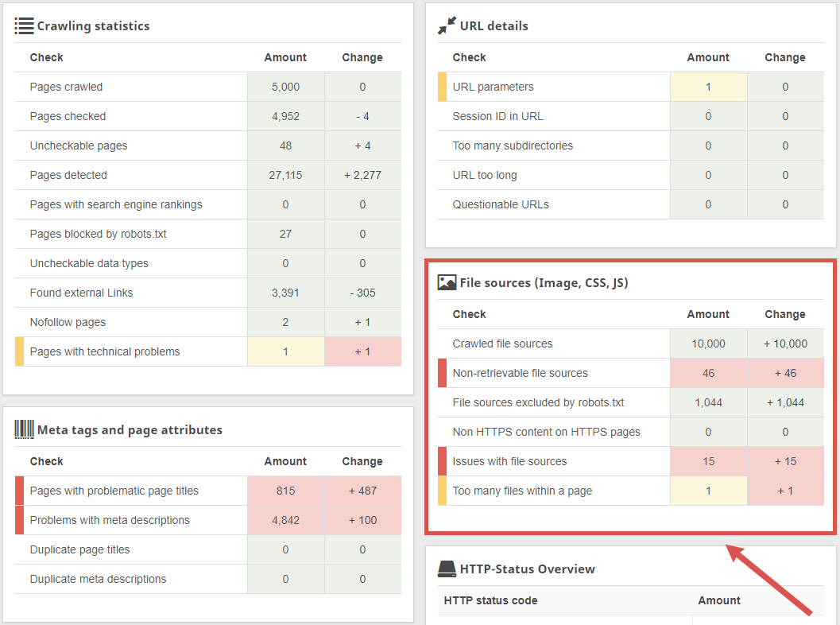Click the HTTP-Status Overview icon
Screen dimensions: 840x625
pyautogui.click(x=447, y=569)
